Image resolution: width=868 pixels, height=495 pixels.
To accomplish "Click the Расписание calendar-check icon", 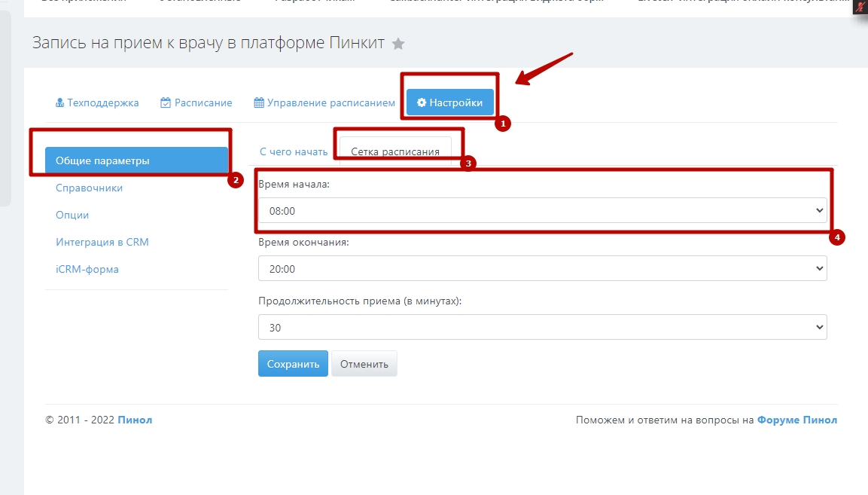I will pos(166,102).
